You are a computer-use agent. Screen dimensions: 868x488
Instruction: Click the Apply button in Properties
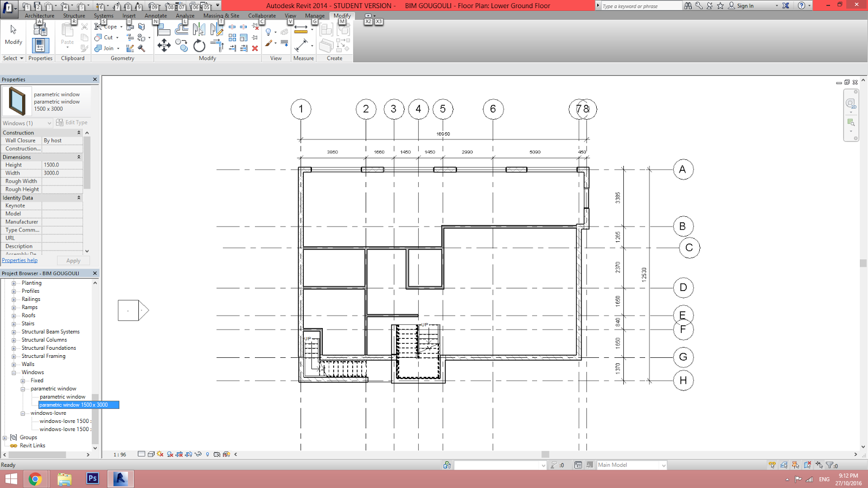click(x=73, y=261)
